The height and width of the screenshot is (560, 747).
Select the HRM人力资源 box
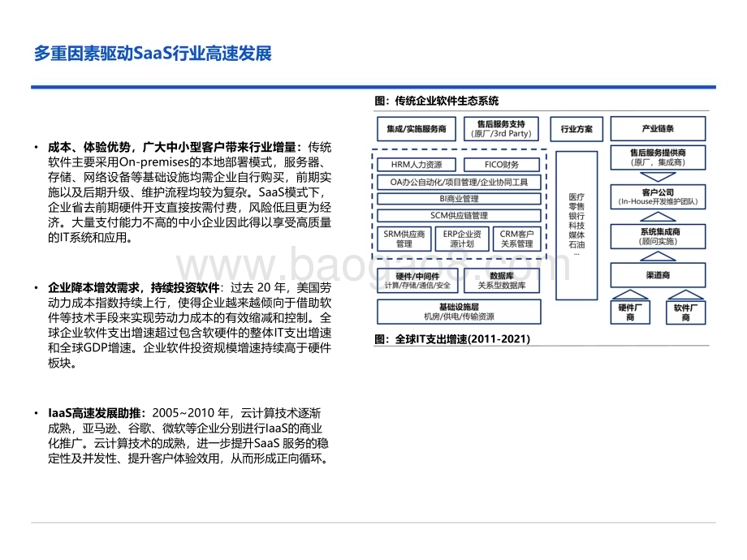417,165
